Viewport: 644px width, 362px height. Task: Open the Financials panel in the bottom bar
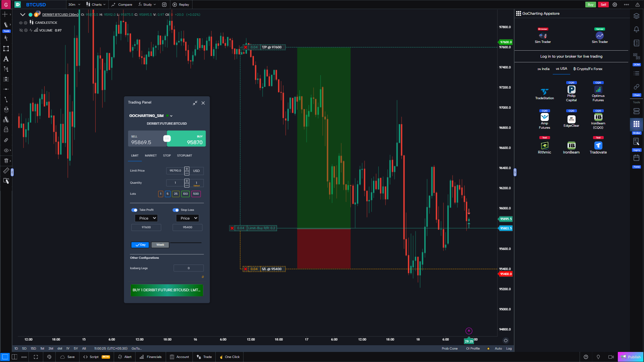click(x=150, y=357)
